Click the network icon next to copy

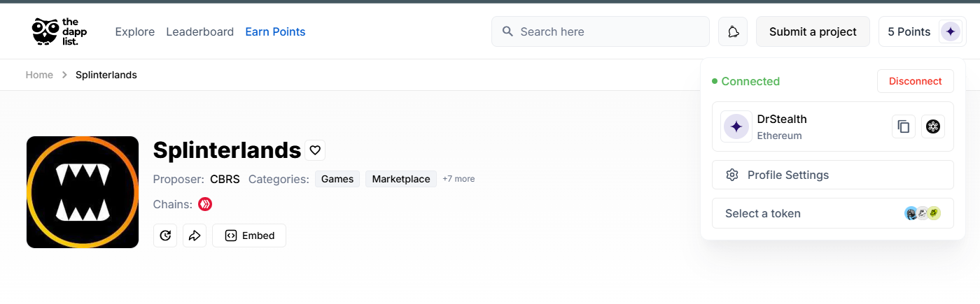[x=932, y=126]
